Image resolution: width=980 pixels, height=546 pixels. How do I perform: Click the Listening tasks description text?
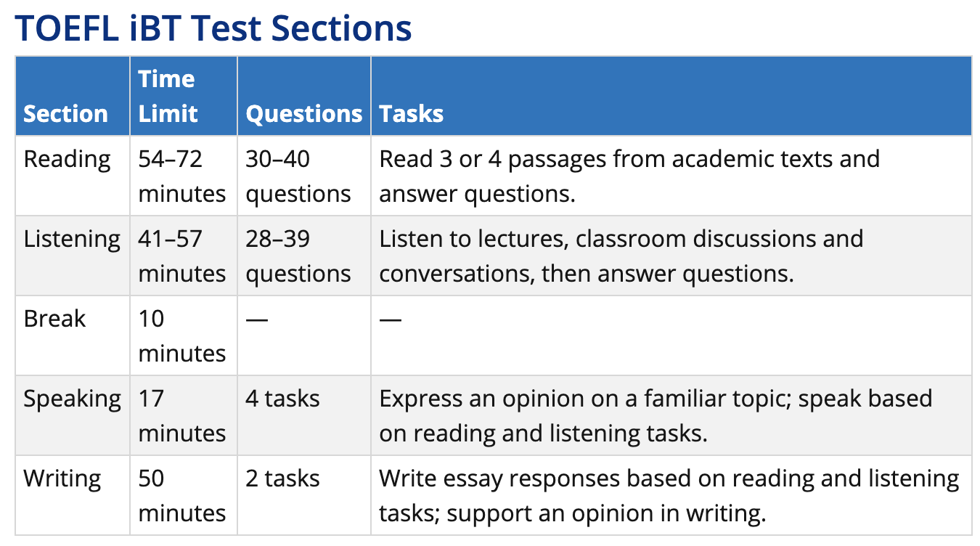[x=621, y=256]
